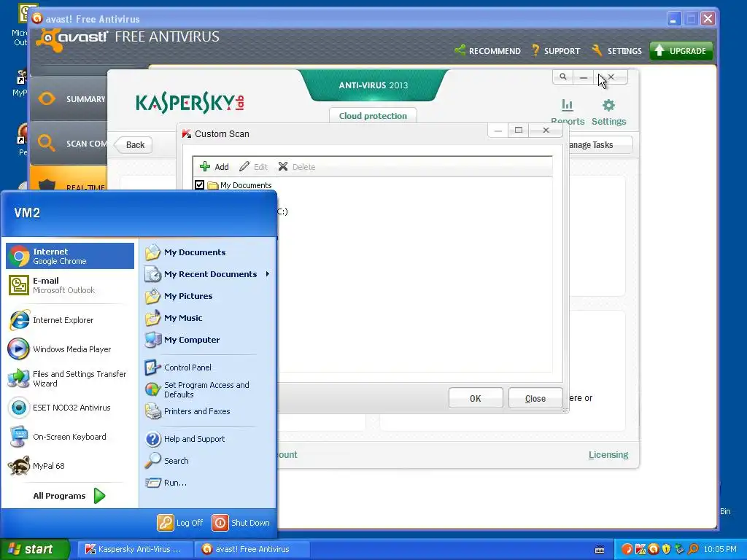
Task: Toggle the My Documents scan checkbox
Action: click(x=200, y=184)
